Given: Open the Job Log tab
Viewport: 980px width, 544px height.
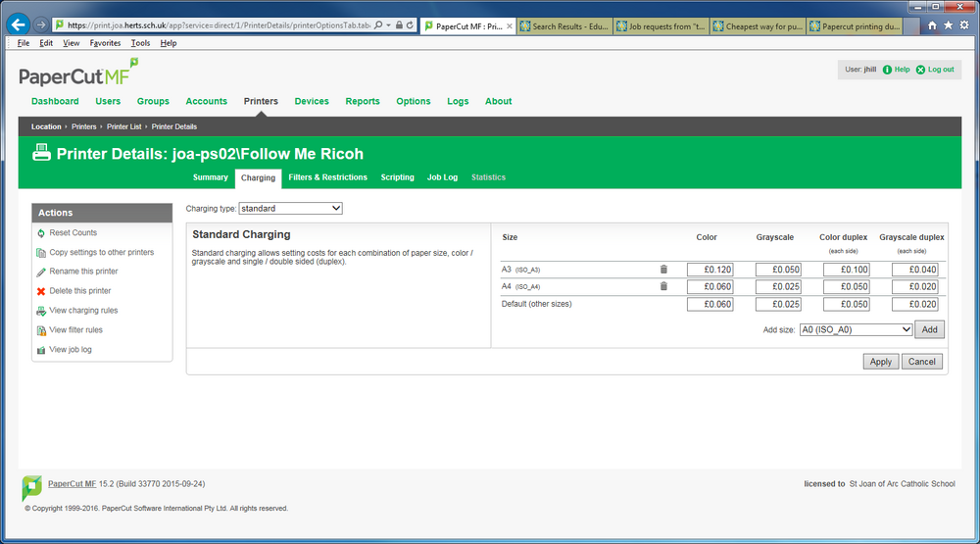Looking at the screenshot, I should coord(442,177).
